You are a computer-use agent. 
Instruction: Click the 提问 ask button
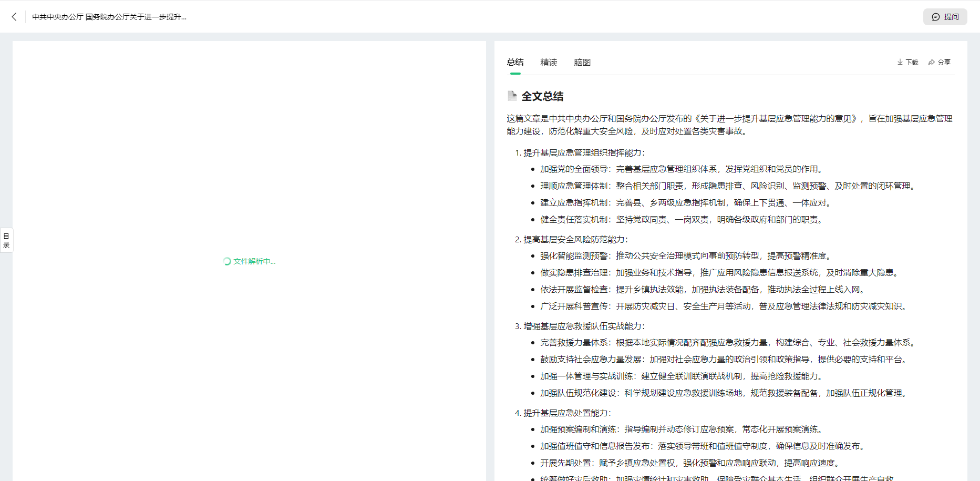pyautogui.click(x=945, y=17)
